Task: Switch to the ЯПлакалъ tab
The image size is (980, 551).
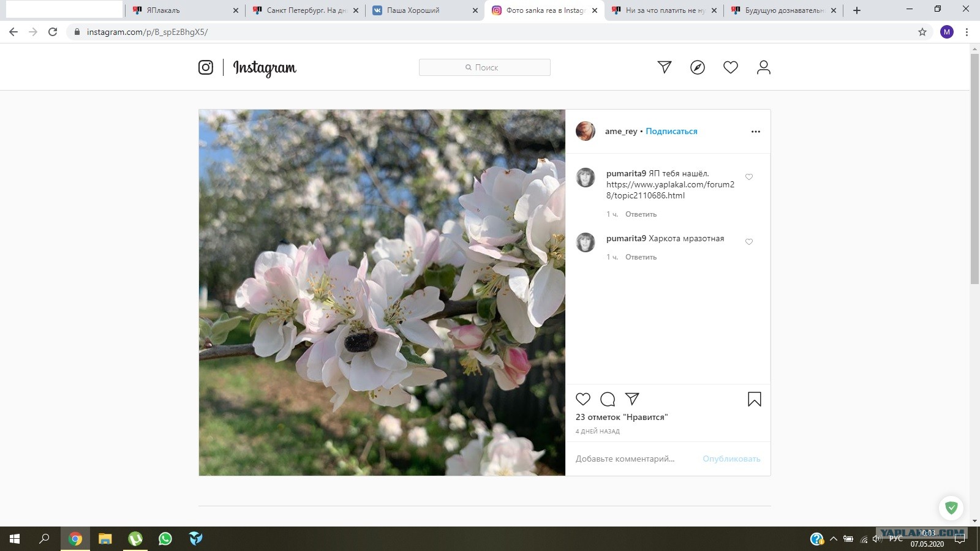Action: click(185, 10)
